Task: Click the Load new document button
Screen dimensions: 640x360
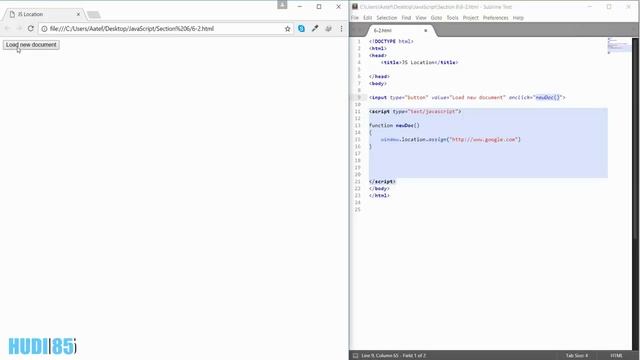Action: point(31,45)
